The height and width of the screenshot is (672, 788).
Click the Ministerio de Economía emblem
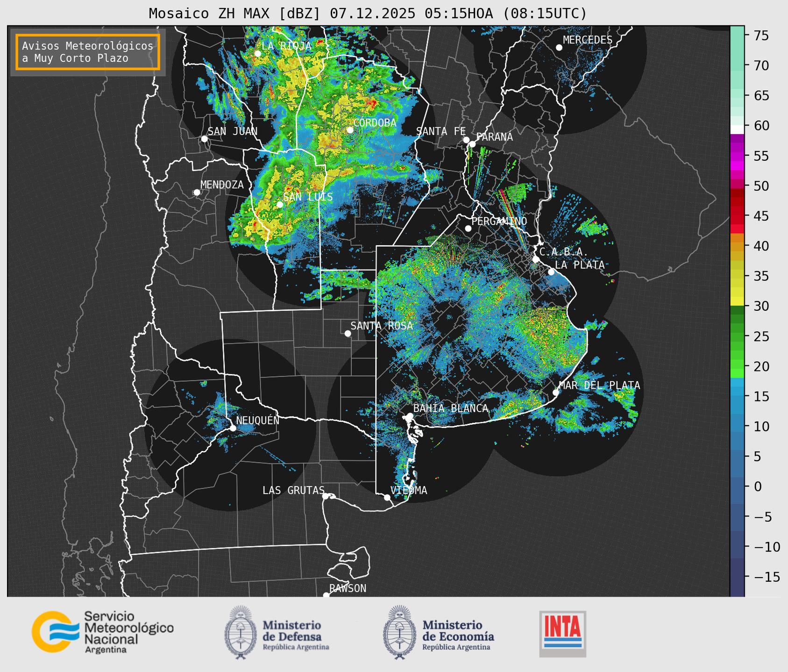[399, 632]
